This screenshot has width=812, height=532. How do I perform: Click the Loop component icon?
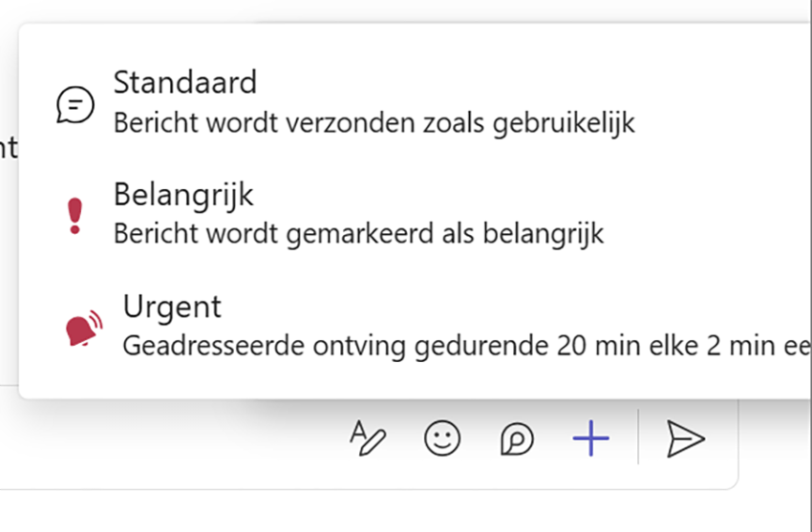(x=517, y=439)
